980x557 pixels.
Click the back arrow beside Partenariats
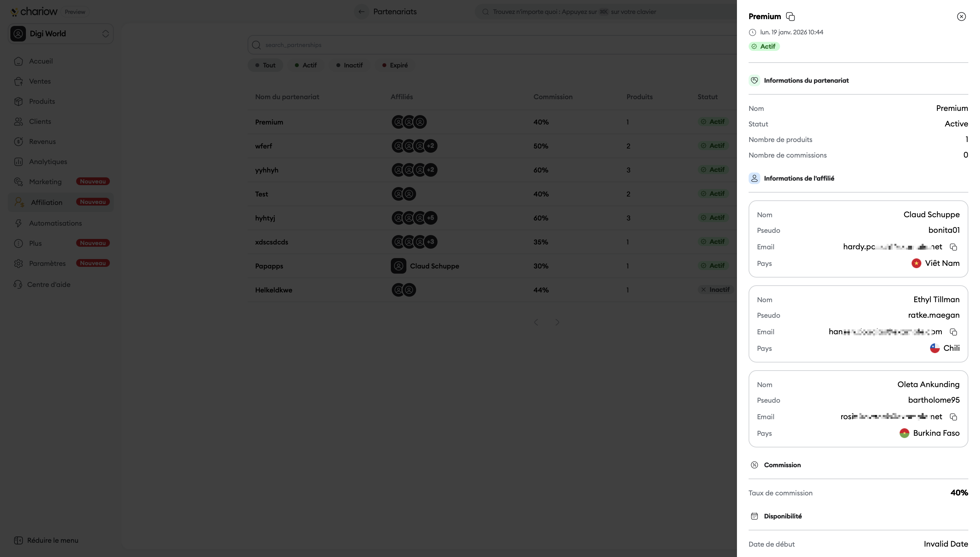(361, 11)
